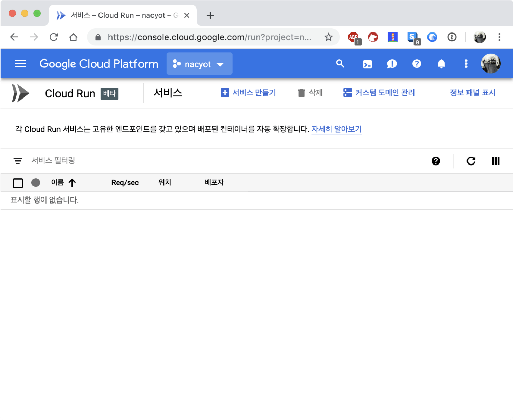The width and height of the screenshot is (513, 420).
Task: Click 커스텀 도메인 관리 button
Action: click(x=379, y=93)
